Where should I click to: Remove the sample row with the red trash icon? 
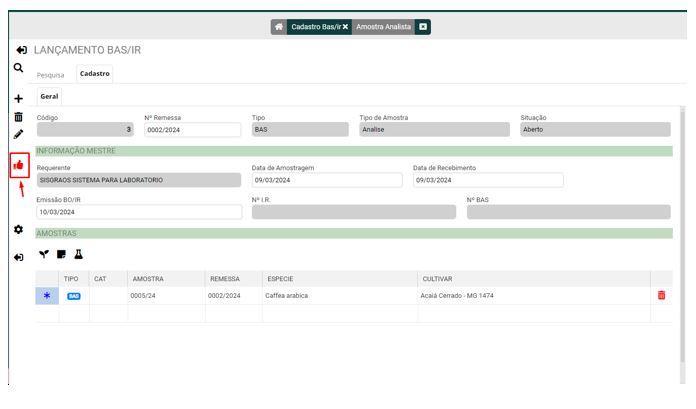tap(660, 296)
